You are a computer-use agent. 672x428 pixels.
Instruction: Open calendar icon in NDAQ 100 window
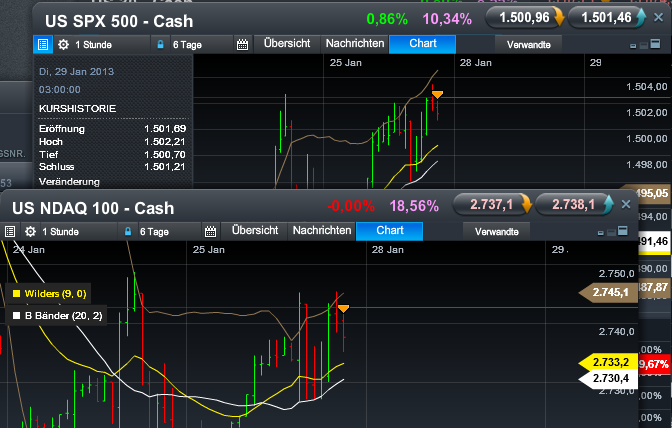pos(210,231)
